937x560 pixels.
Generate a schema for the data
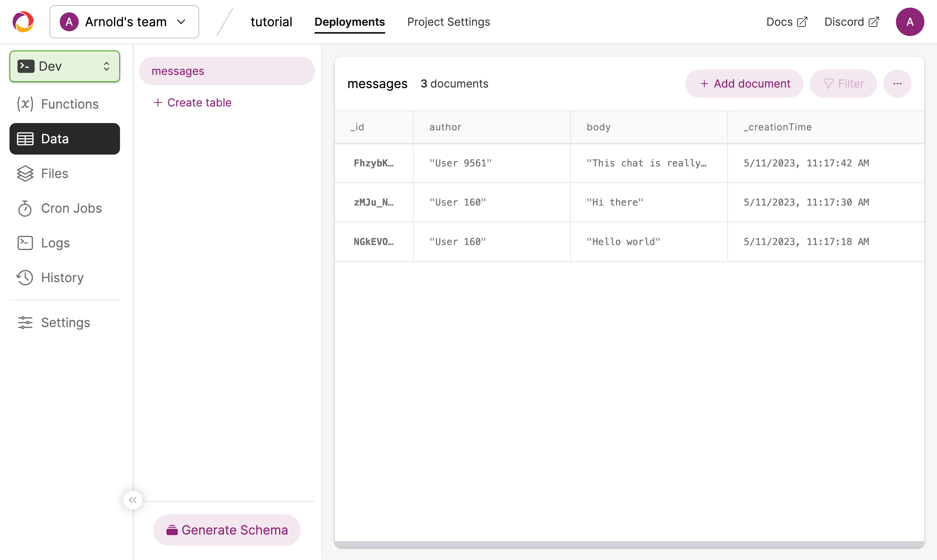227,530
